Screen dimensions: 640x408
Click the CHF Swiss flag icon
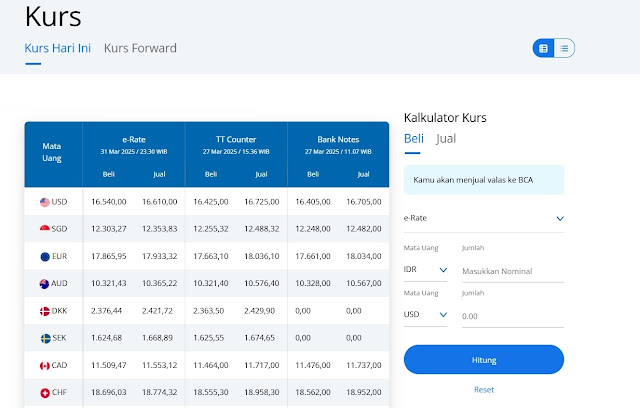tap(45, 393)
